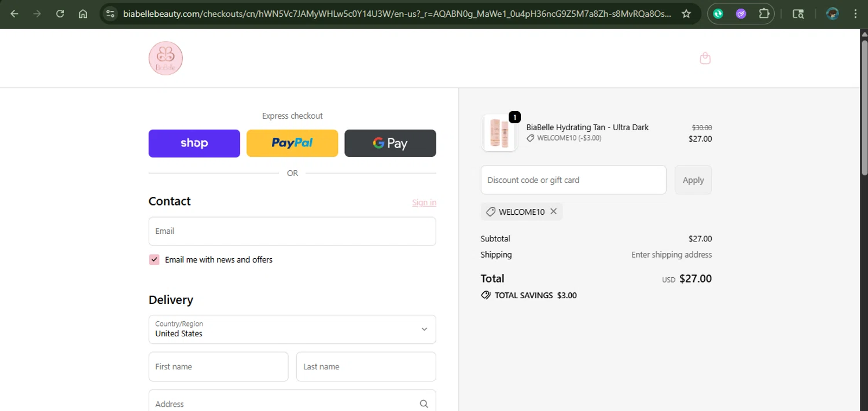Open the green Grammarly extension icon
This screenshot has height=411, width=868.
(x=718, y=14)
